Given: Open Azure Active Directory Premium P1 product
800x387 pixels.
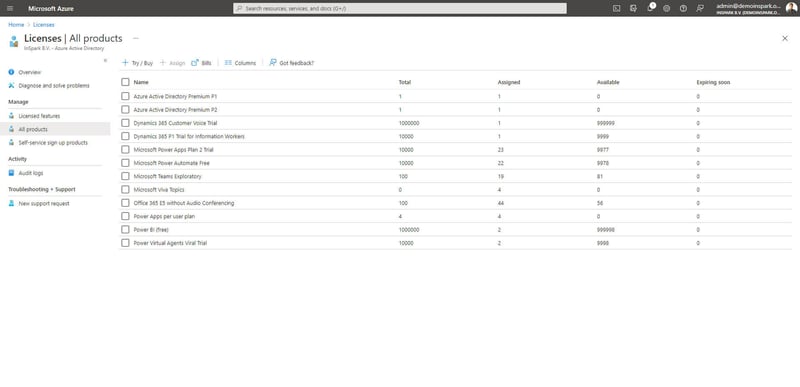Looking at the screenshot, I should pos(176,96).
